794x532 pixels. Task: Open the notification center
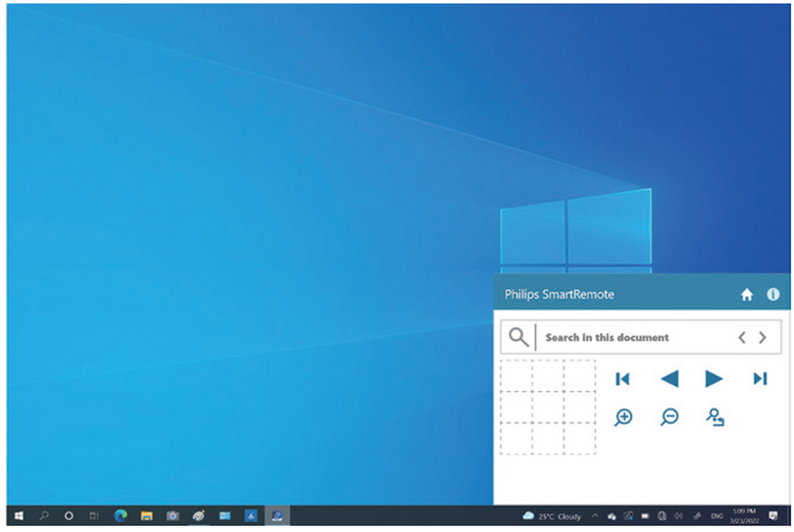(773, 515)
